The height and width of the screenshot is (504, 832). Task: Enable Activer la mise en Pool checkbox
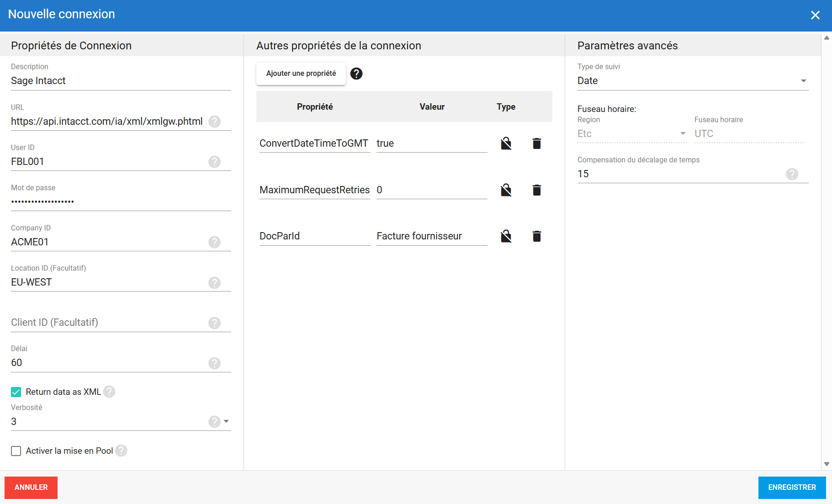coord(16,451)
